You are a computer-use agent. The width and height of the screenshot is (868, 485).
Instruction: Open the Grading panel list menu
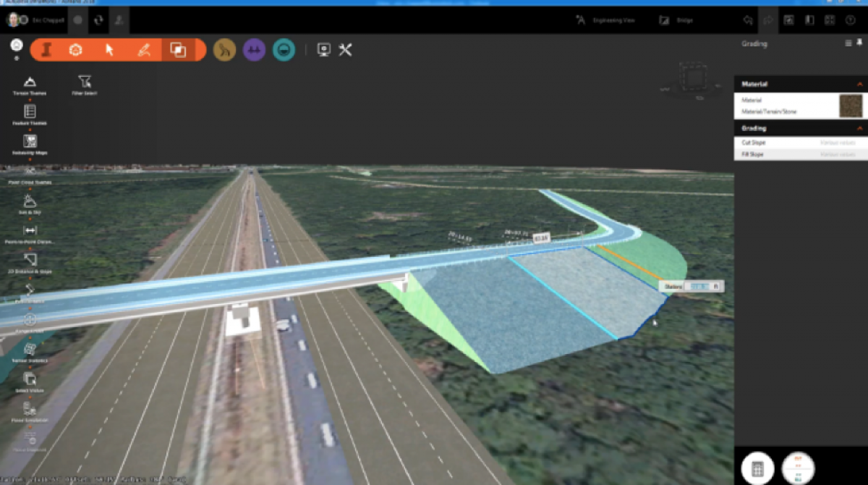(x=848, y=43)
